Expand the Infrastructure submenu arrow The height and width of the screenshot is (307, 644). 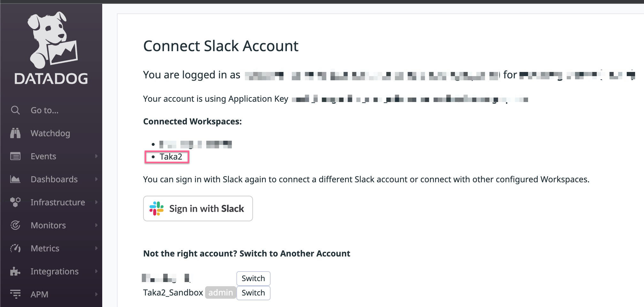click(x=96, y=202)
